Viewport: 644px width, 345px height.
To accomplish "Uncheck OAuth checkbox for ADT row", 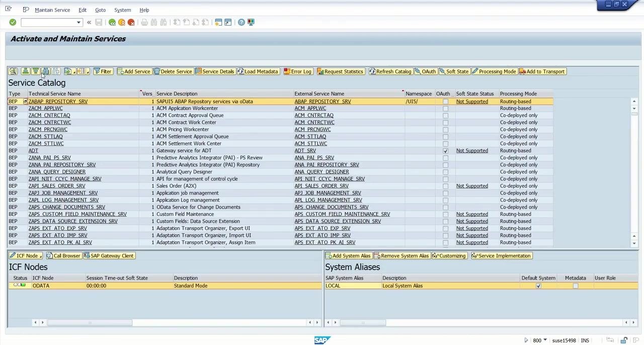I will click(x=445, y=151).
